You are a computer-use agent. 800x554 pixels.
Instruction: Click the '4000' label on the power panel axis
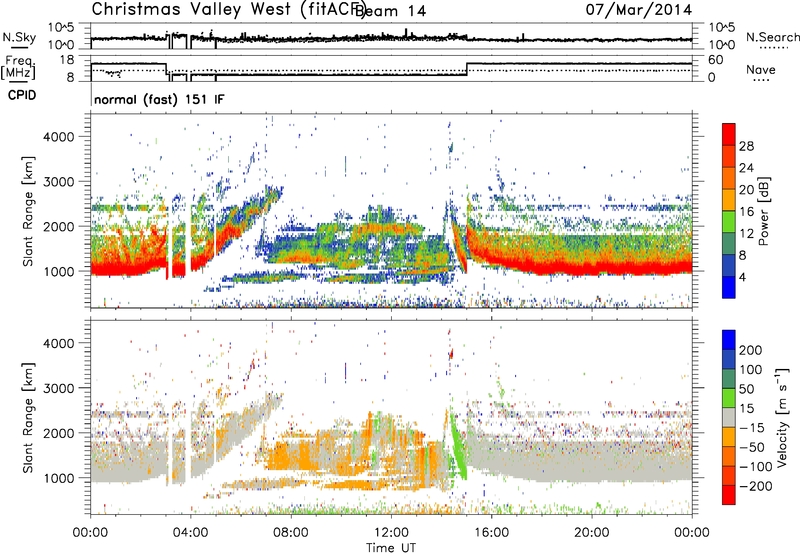[x=59, y=137]
